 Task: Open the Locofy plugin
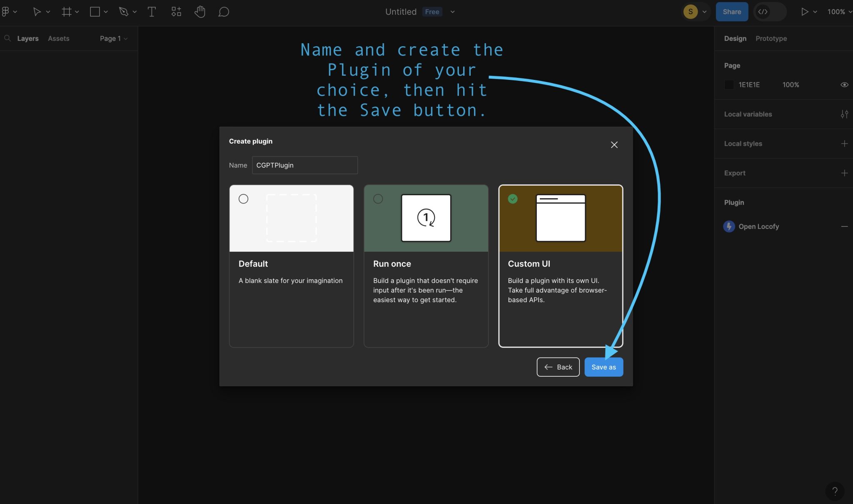point(758,226)
